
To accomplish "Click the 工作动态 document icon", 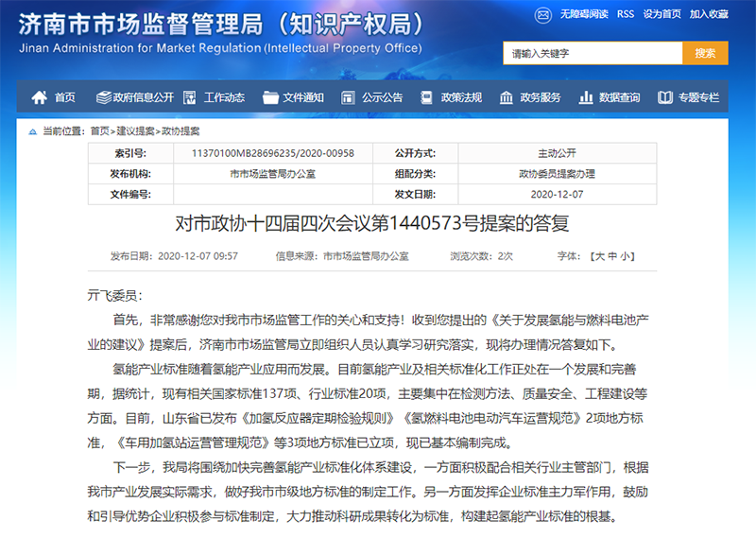I will point(191,97).
